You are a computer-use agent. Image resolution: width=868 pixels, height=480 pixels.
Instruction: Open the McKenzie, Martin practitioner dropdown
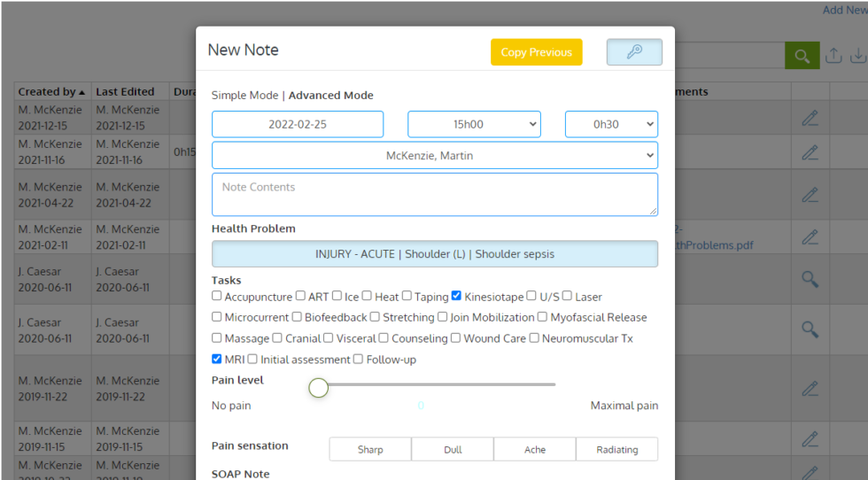pyautogui.click(x=435, y=156)
